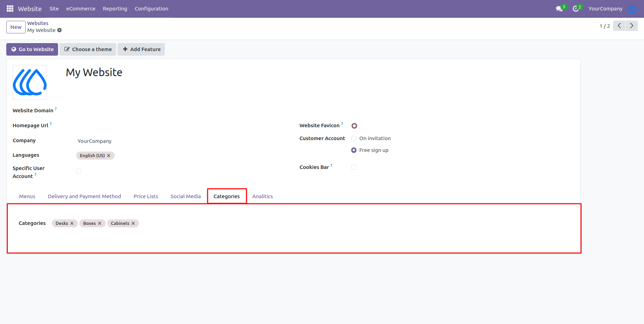Viewport: 644px width, 324px height.
Task: Click the New button
Action: 16,27
